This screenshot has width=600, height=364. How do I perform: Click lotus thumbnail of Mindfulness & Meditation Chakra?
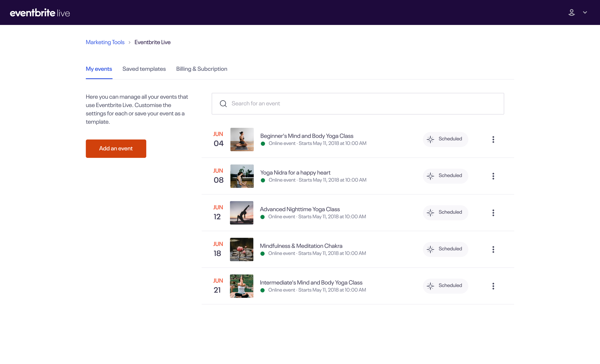241,249
